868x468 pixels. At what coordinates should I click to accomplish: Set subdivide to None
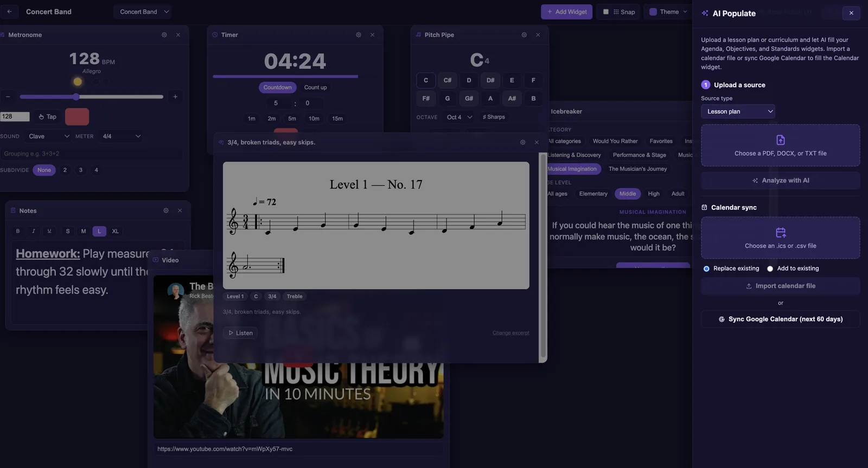(x=44, y=170)
